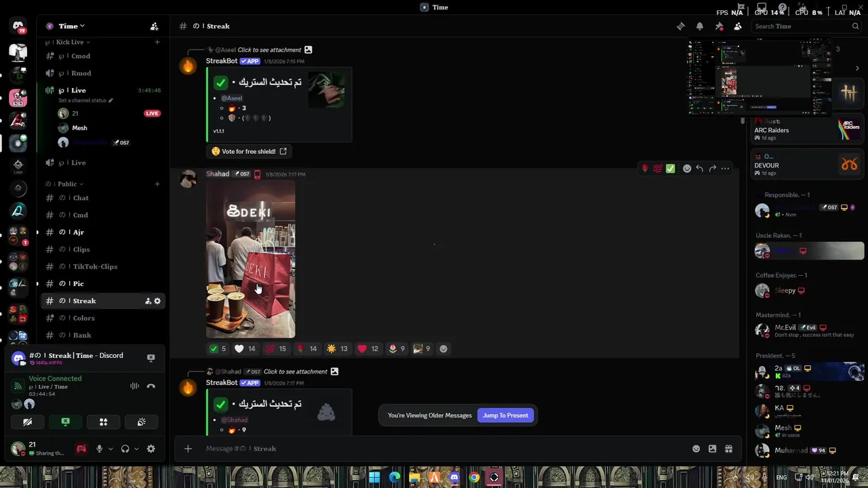Viewport: 868px width, 488px height.
Task: Open sticker picker in message bar
Action: tap(712, 449)
